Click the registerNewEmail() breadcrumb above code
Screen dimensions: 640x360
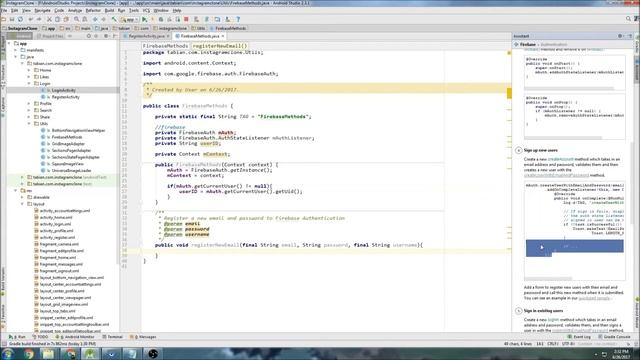pos(220,46)
